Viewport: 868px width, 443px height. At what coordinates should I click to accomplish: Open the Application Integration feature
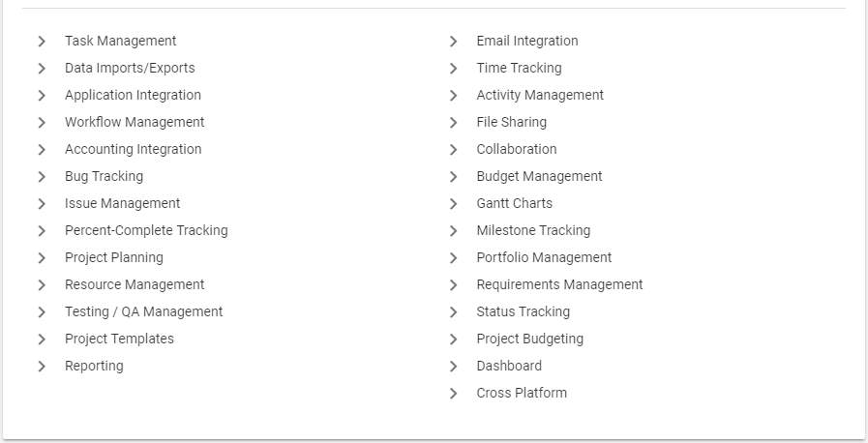point(133,95)
